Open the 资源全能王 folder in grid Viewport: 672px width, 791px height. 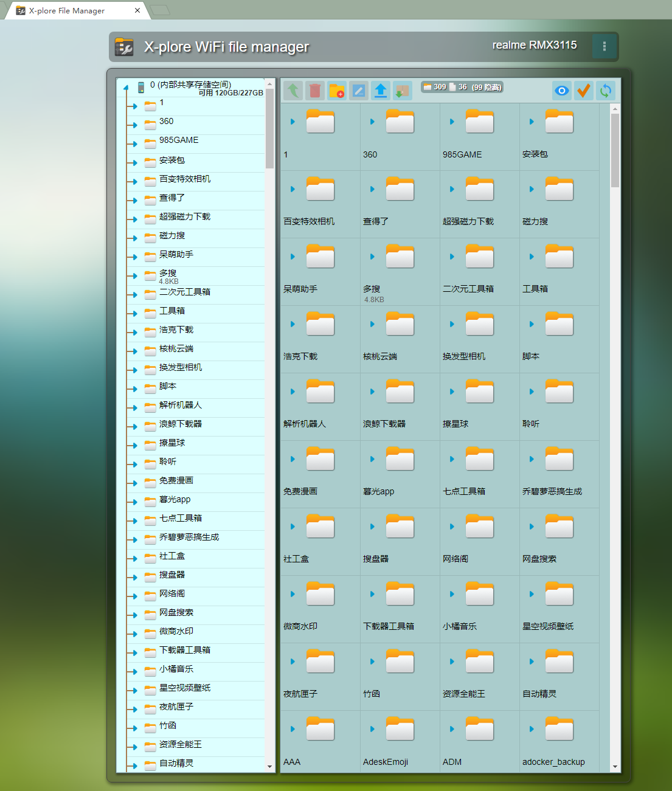(479, 661)
